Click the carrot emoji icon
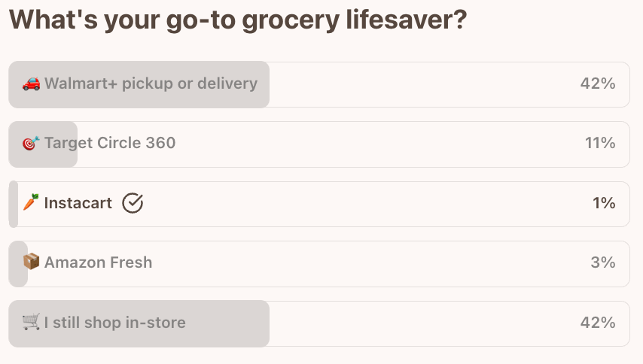The width and height of the screenshot is (643, 364). pyautogui.click(x=31, y=202)
